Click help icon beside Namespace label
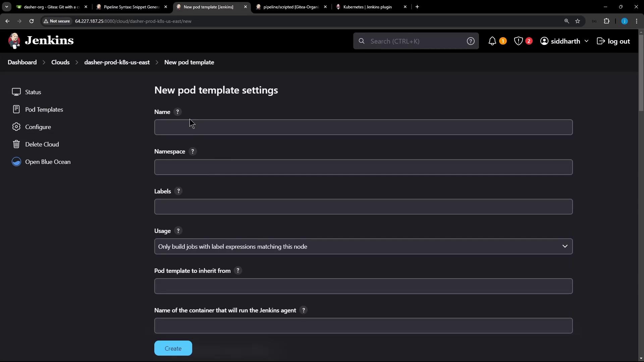Viewport: 644px width, 362px height. (193, 152)
